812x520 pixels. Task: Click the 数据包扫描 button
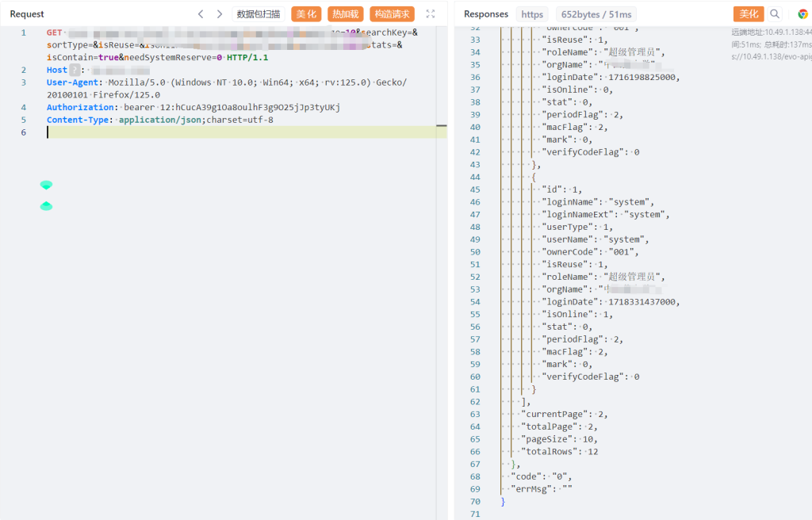[259, 14]
